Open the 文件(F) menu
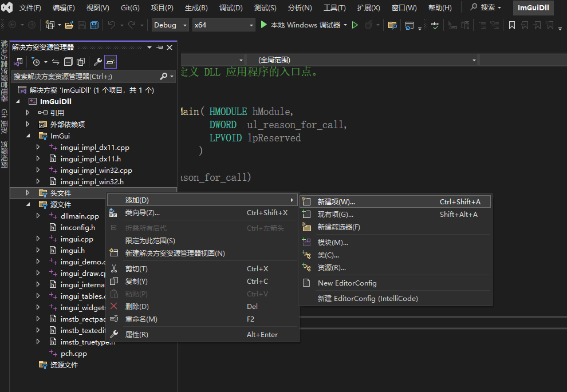This screenshot has width=567, height=392. coord(30,7)
